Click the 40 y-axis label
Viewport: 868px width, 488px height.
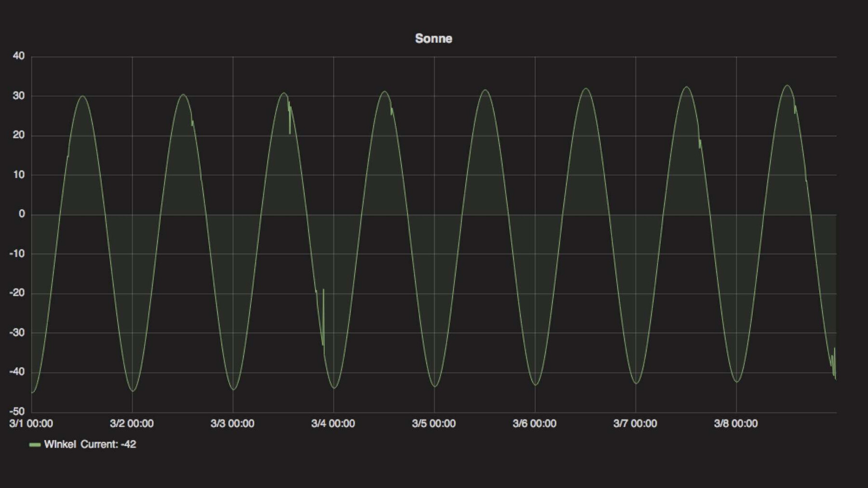pyautogui.click(x=19, y=56)
